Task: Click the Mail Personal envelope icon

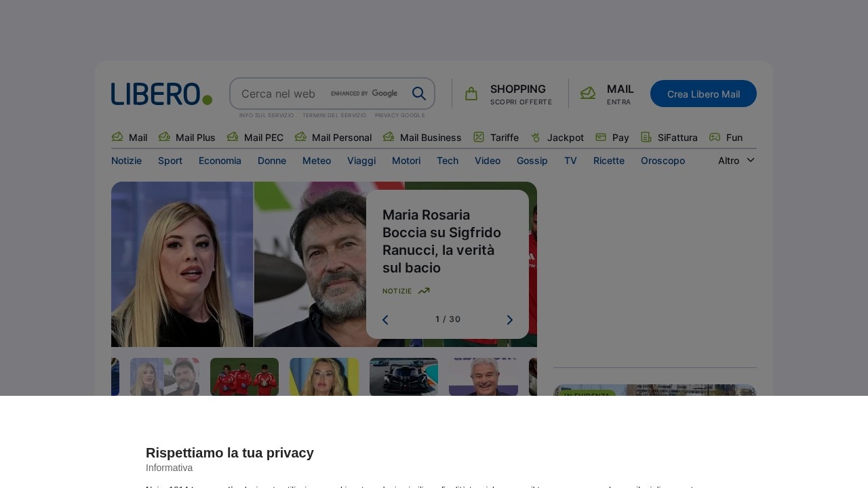Action: point(300,137)
